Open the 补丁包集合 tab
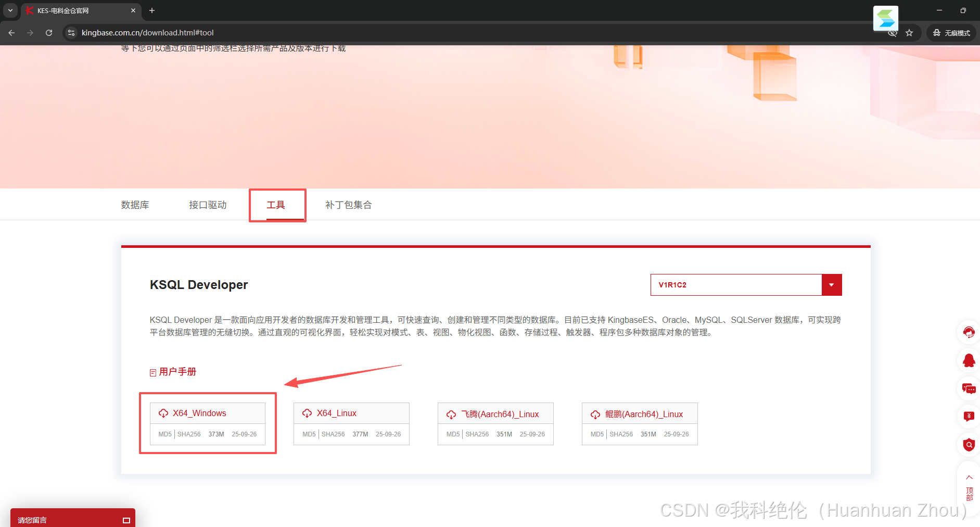 (x=348, y=205)
